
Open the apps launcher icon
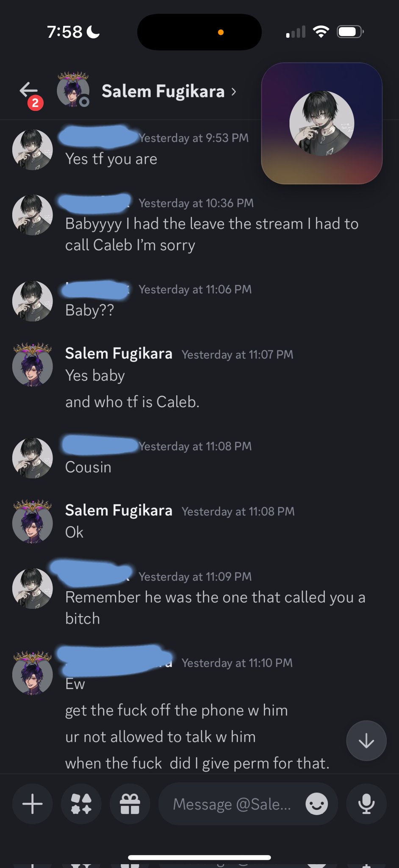(x=81, y=804)
